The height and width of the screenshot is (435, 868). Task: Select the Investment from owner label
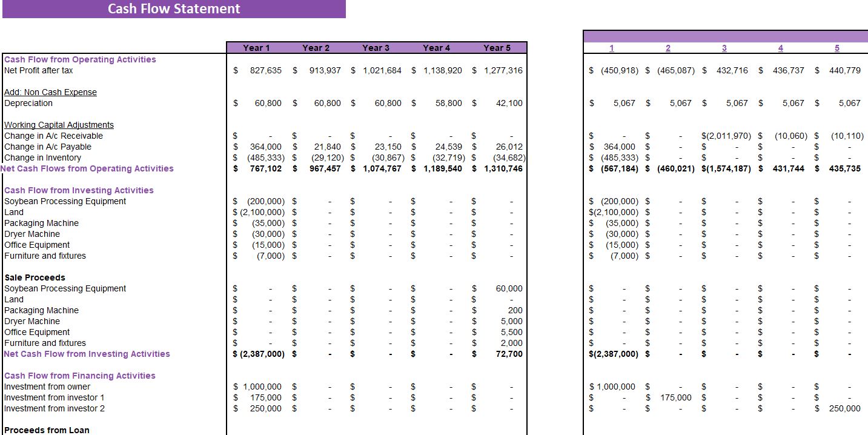[47, 387]
